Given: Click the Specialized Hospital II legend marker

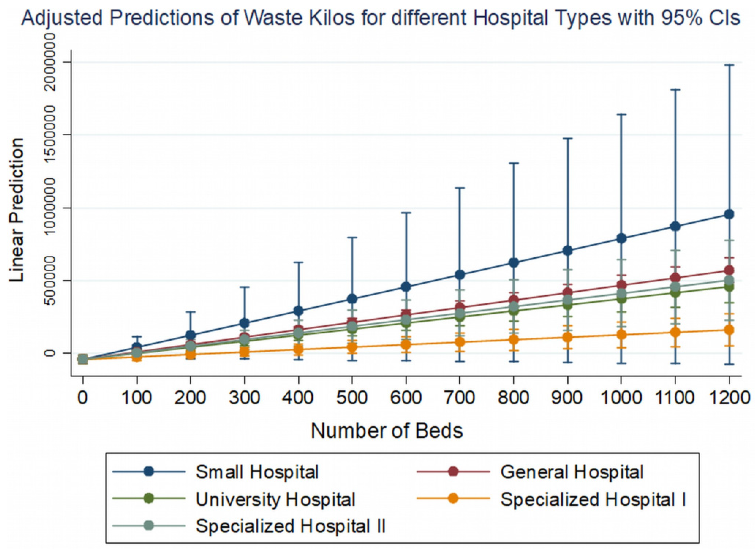Looking at the screenshot, I should tap(149, 526).
